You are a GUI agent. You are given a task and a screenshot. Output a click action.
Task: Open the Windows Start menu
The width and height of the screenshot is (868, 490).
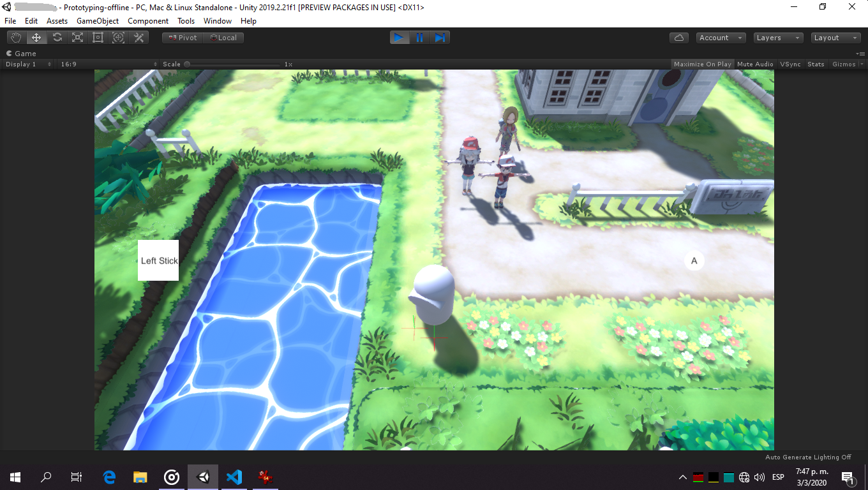(15, 477)
